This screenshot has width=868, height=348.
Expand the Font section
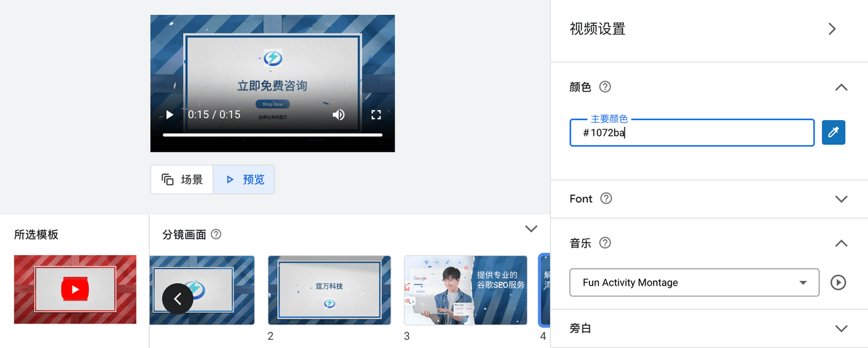[x=841, y=199]
